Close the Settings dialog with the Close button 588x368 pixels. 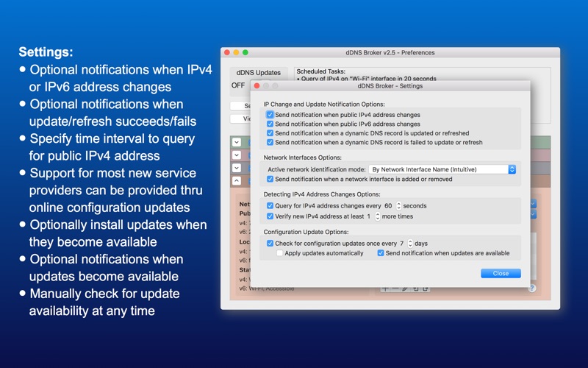click(x=501, y=273)
